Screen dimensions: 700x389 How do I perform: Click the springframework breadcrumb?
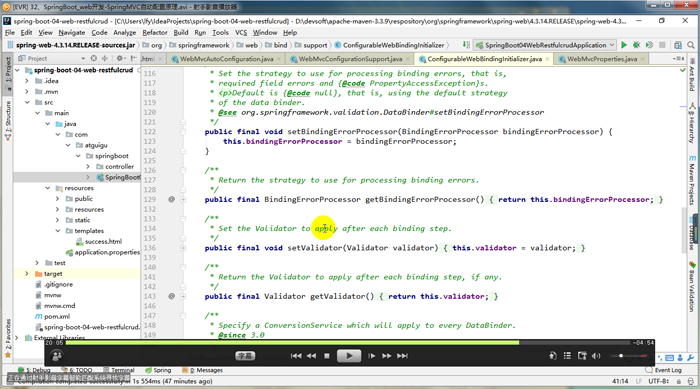pyautogui.click(x=200, y=45)
